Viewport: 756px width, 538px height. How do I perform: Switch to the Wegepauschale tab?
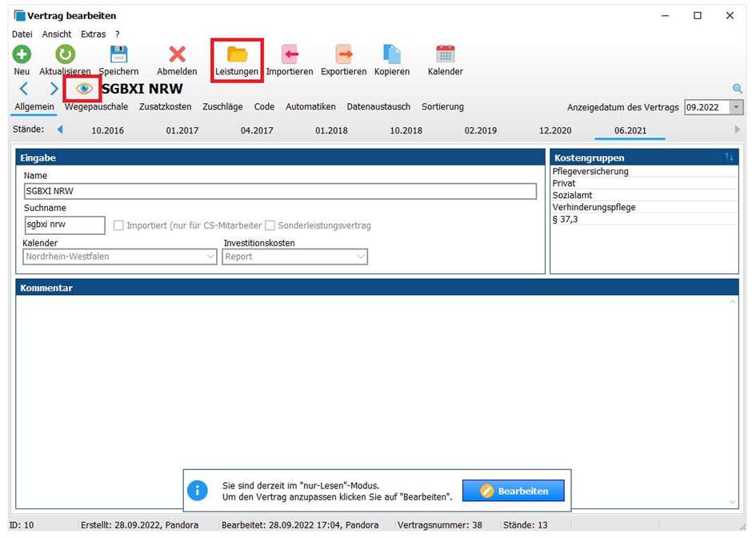point(97,107)
